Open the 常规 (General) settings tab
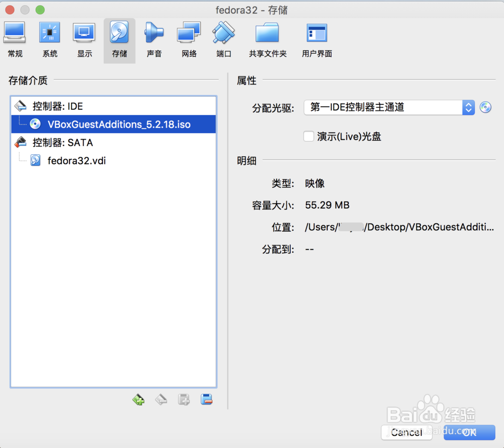 [15, 40]
